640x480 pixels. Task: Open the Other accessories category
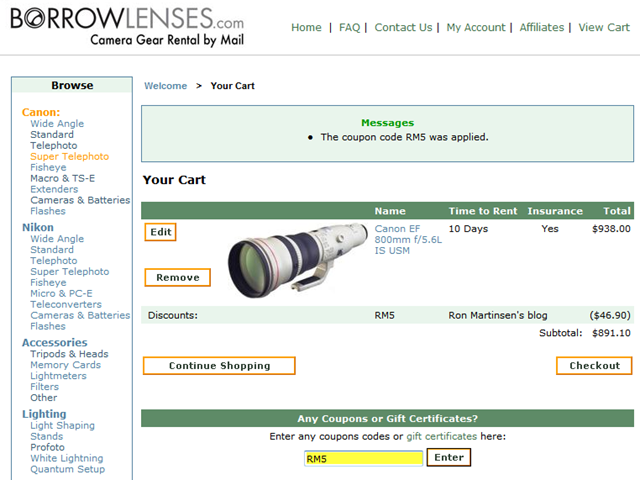click(44, 398)
